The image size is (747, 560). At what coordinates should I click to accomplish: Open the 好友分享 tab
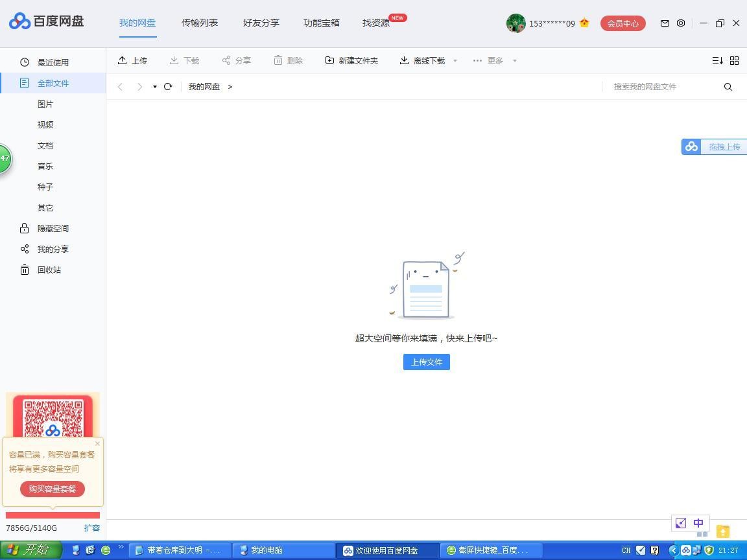[261, 23]
